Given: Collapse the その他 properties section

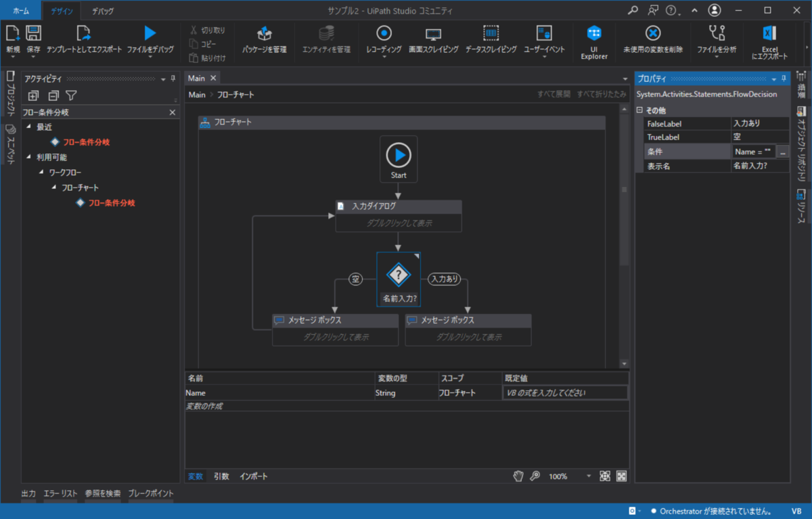Looking at the screenshot, I should (640, 110).
